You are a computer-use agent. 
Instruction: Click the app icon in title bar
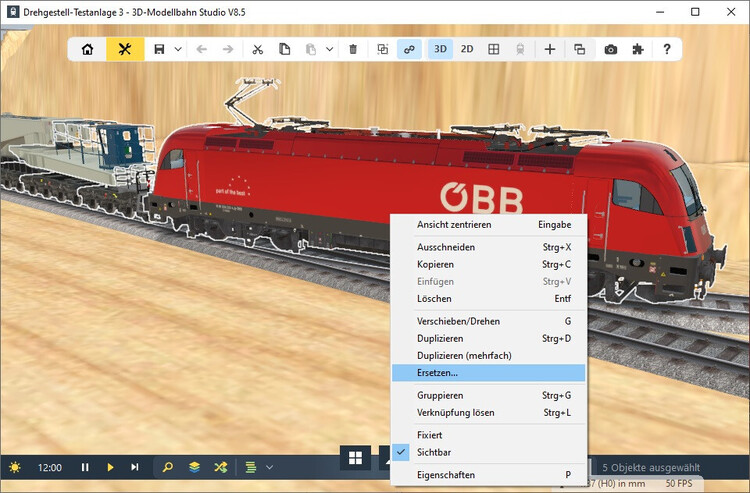click(x=13, y=12)
